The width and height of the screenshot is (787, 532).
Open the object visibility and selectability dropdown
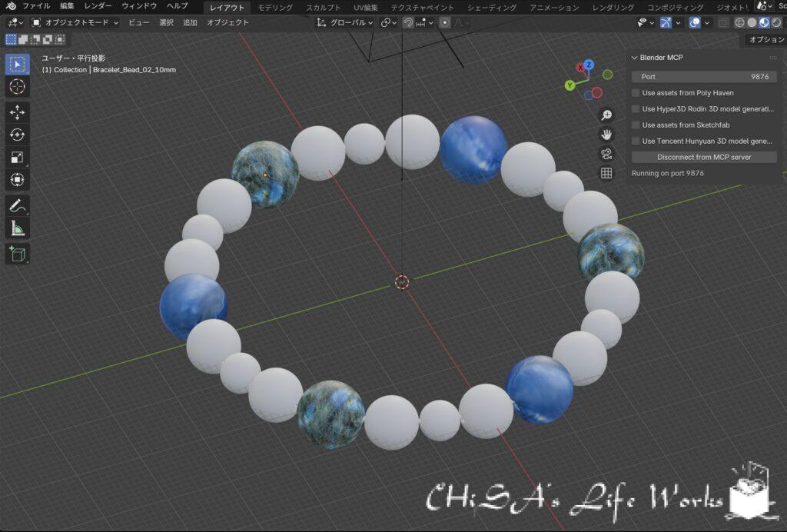coord(646,22)
